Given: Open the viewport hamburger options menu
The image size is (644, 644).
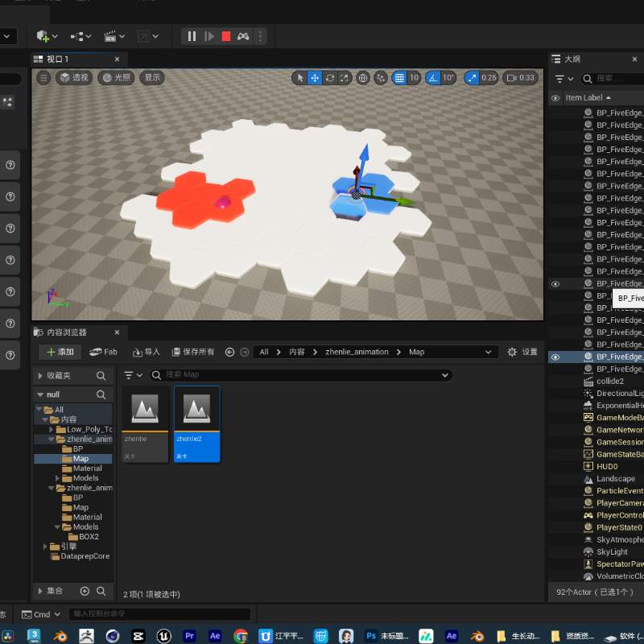Looking at the screenshot, I should tap(43, 77).
